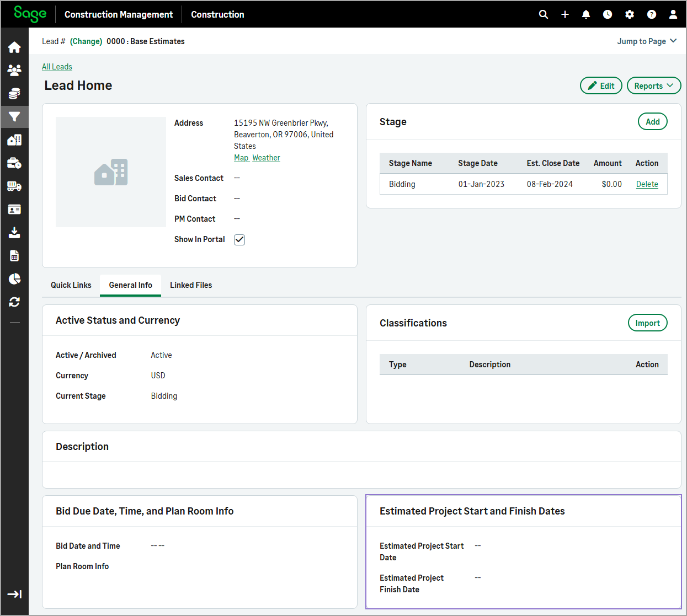Open the All Leads link
This screenshot has width=687, height=616.
(57, 67)
